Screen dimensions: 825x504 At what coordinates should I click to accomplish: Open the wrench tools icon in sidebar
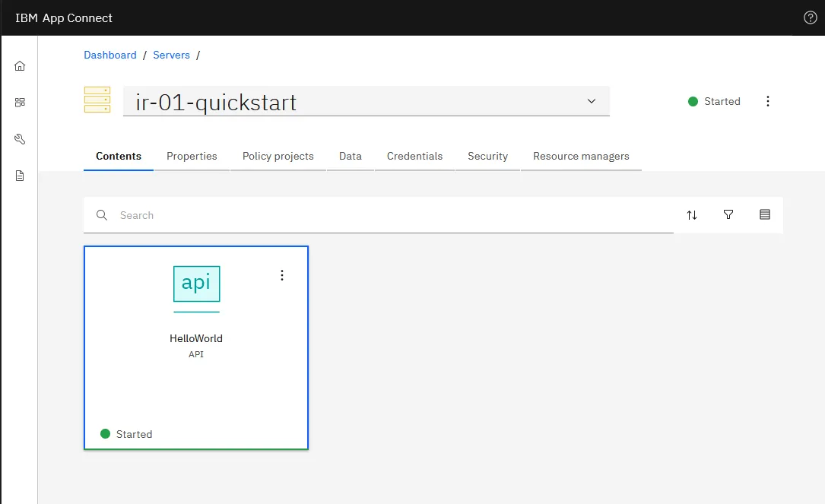[x=20, y=139]
